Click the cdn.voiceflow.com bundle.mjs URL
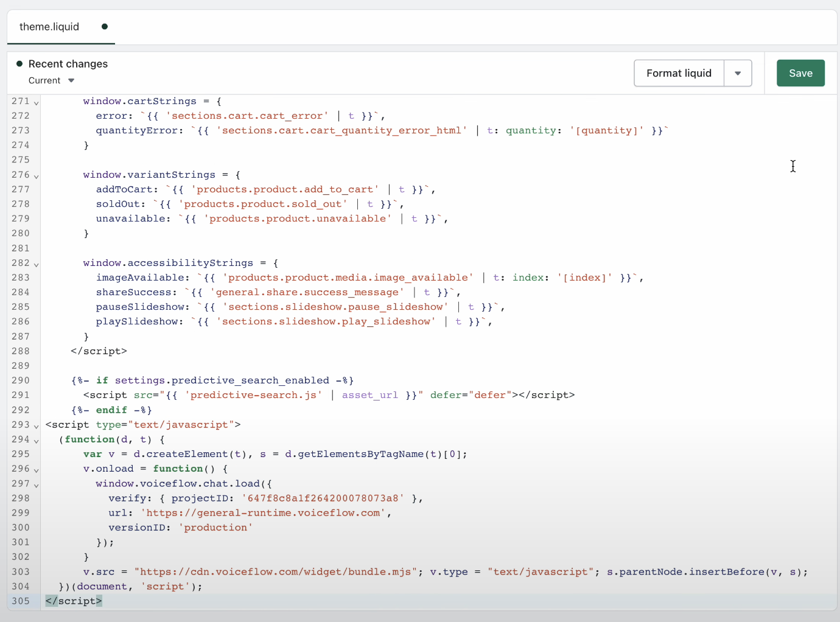 pos(276,571)
